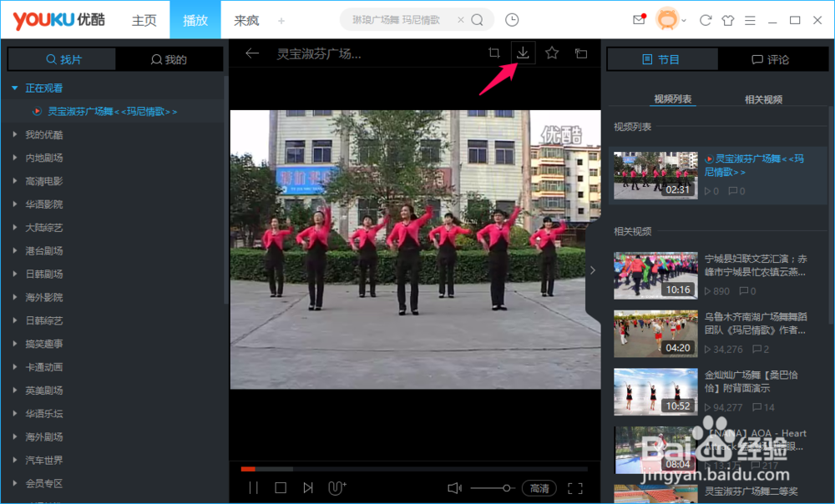Screen dimensions: 835x504
Task: Open the main menu hamburger icon
Action: [750, 20]
